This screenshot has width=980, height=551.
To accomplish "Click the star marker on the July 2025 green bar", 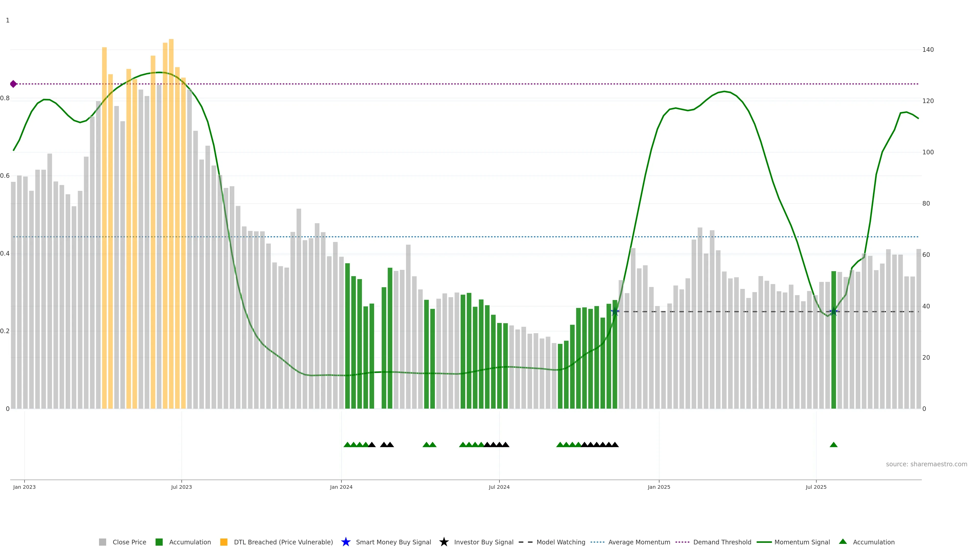I will click(834, 311).
